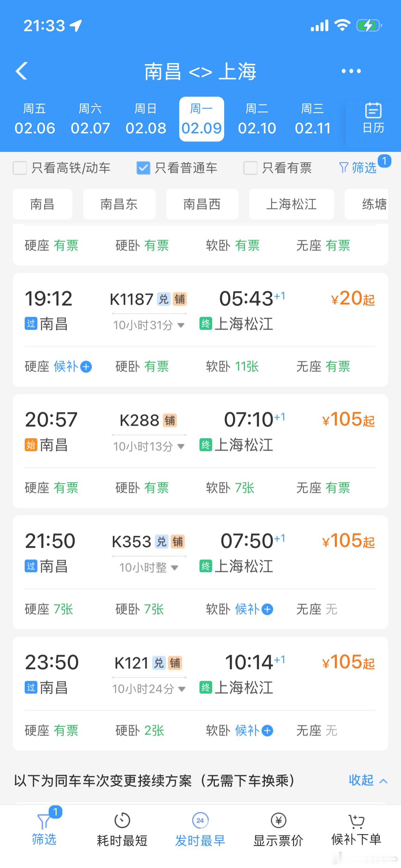Uncheck 只看普通车 checkbox

(x=143, y=168)
